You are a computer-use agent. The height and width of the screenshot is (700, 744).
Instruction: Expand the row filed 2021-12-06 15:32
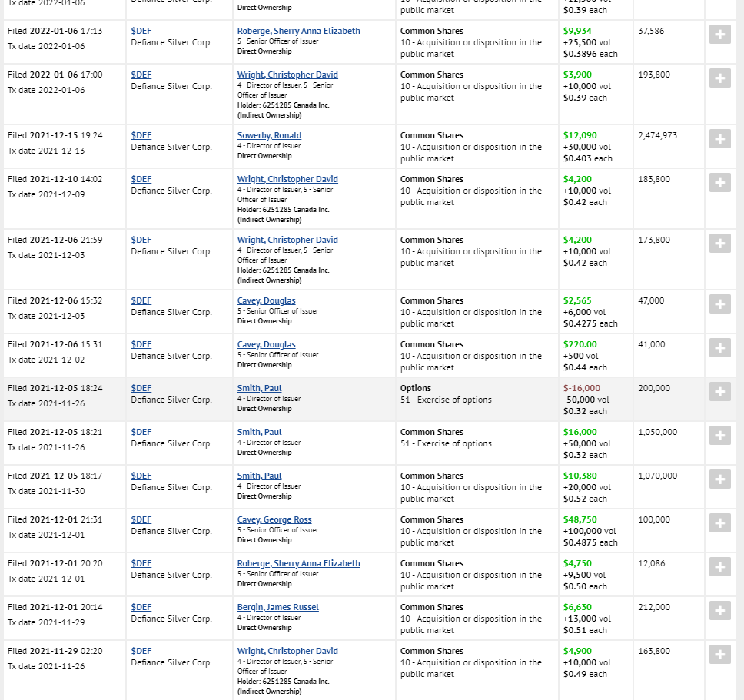point(720,304)
